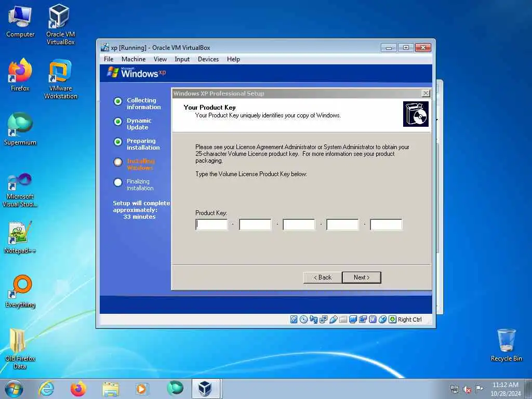Open the Input menu
The height and width of the screenshot is (399, 532).
pyautogui.click(x=182, y=59)
